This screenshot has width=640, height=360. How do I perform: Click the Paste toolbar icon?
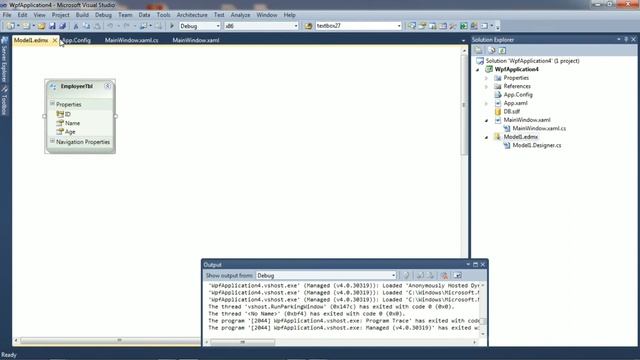coord(97,26)
